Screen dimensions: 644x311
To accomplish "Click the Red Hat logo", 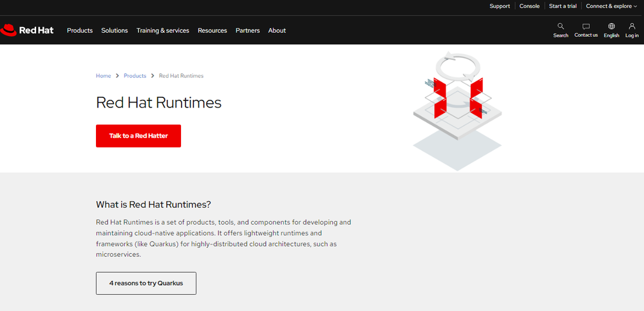I will pos(26,30).
